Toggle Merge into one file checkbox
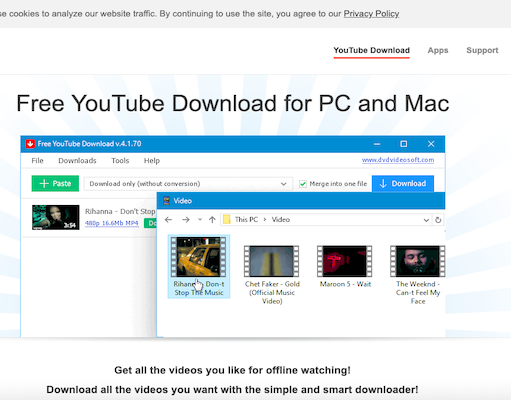The height and width of the screenshot is (400, 511). pyautogui.click(x=303, y=184)
